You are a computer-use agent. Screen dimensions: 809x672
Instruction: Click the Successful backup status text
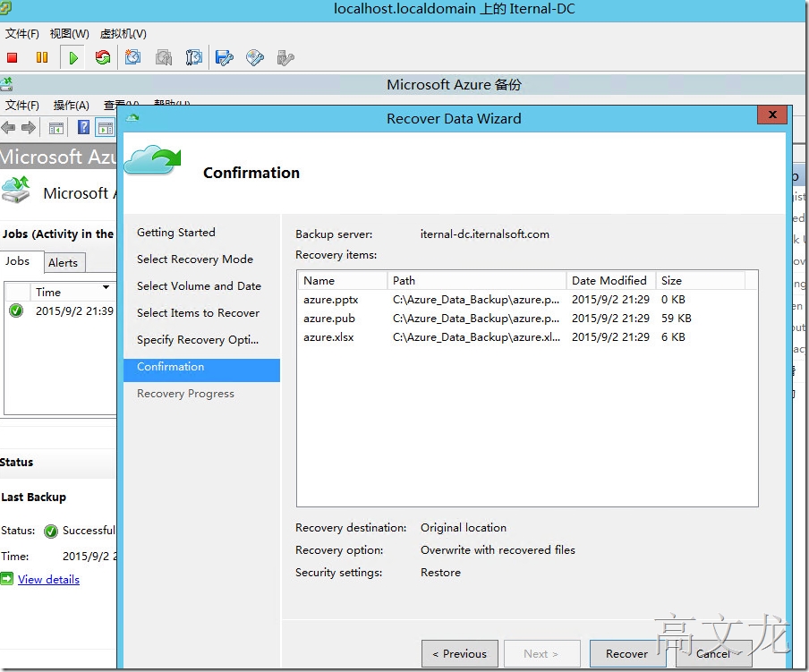pos(89,531)
